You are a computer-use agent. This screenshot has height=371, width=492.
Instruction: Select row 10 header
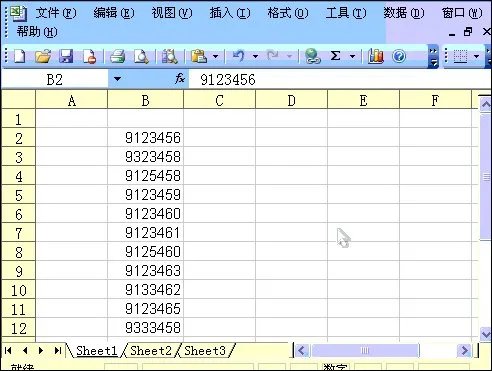pyautogui.click(x=19, y=290)
